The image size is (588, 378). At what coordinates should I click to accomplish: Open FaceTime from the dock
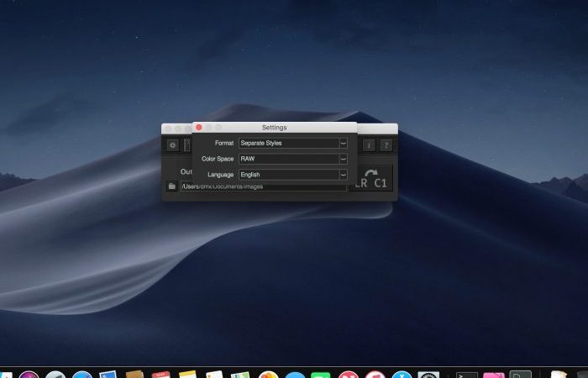tap(321, 375)
